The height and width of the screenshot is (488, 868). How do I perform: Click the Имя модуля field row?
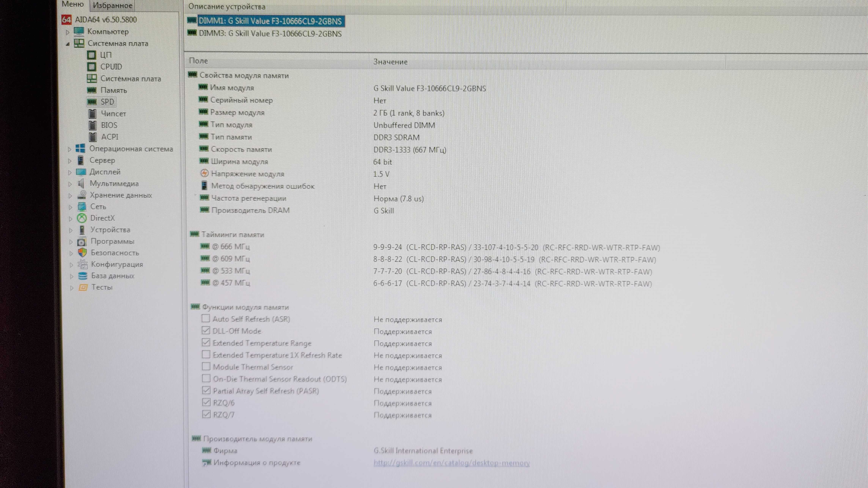coord(342,88)
